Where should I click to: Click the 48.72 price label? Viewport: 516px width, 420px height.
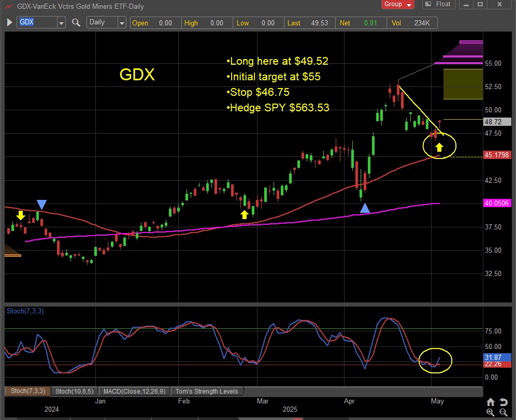coord(497,122)
